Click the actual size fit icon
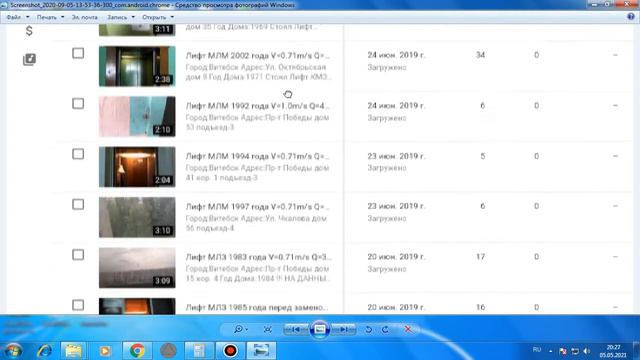Image resolution: width=640 pixels, height=360 pixels. pos(268,329)
